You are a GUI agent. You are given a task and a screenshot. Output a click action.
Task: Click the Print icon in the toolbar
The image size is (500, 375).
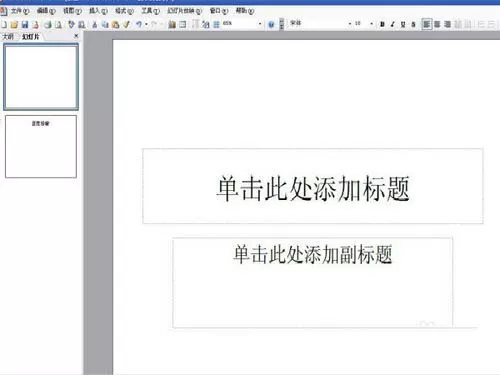tap(48, 24)
